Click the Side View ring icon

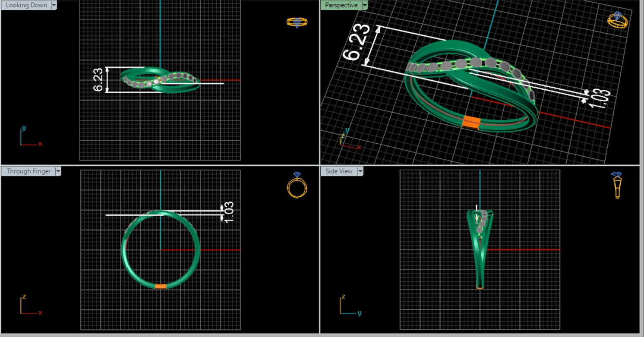click(617, 185)
